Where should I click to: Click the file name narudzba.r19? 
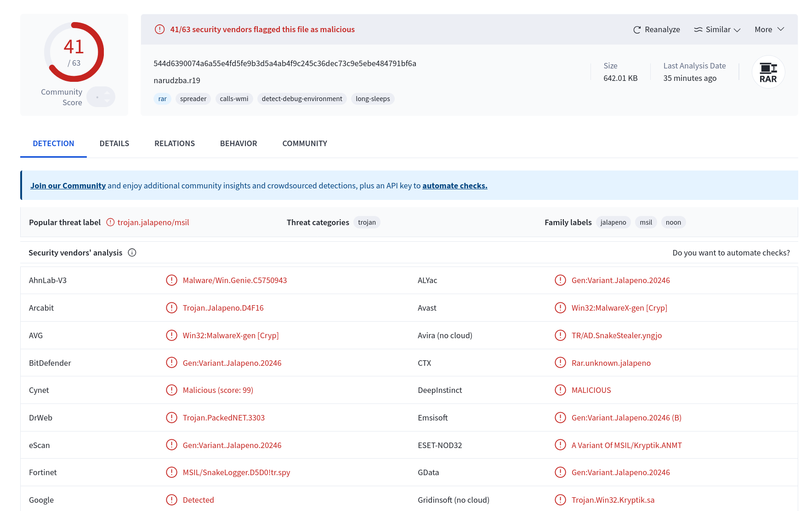tap(177, 80)
